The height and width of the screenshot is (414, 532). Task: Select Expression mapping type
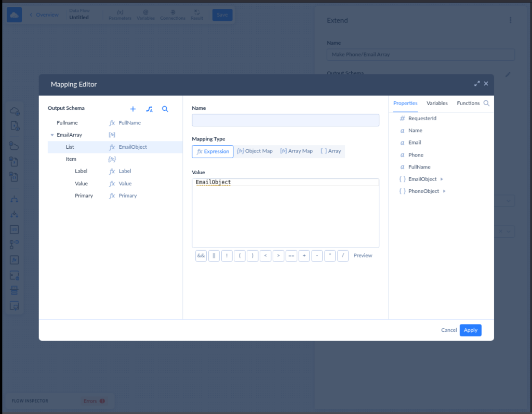pos(212,151)
